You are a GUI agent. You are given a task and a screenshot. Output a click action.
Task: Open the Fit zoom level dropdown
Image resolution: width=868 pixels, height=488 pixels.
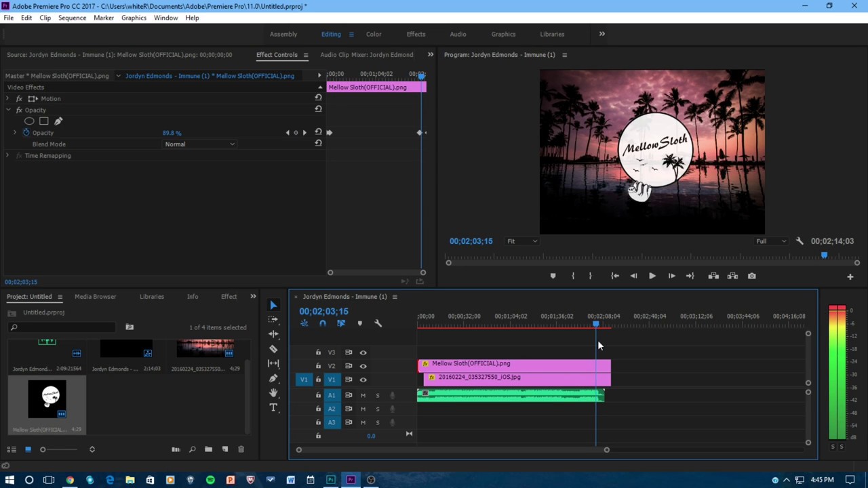pyautogui.click(x=522, y=241)
